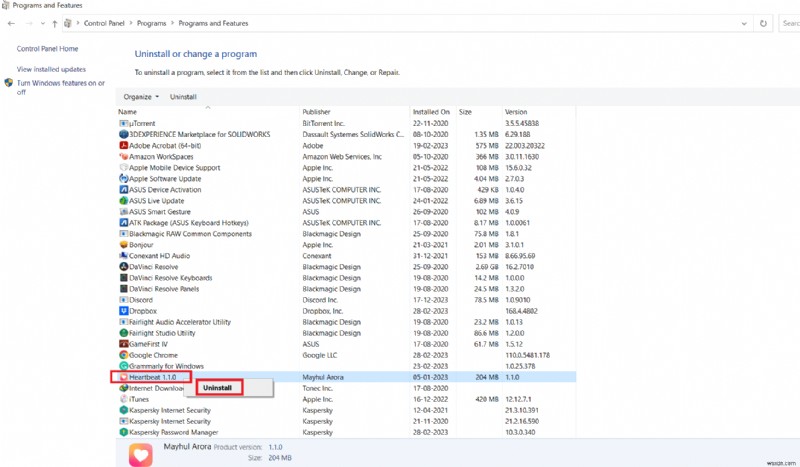Sort by the Installed On column header

[x=434, y=112]
